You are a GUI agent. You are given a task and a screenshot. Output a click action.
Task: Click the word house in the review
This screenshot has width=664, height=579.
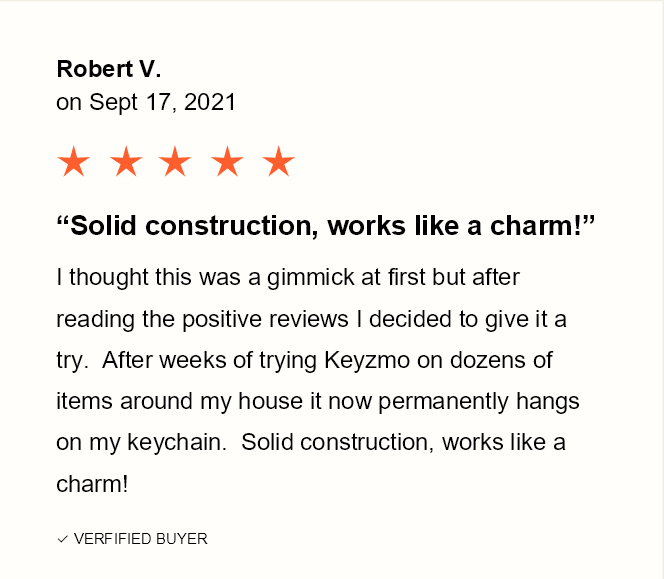[271, 401]
